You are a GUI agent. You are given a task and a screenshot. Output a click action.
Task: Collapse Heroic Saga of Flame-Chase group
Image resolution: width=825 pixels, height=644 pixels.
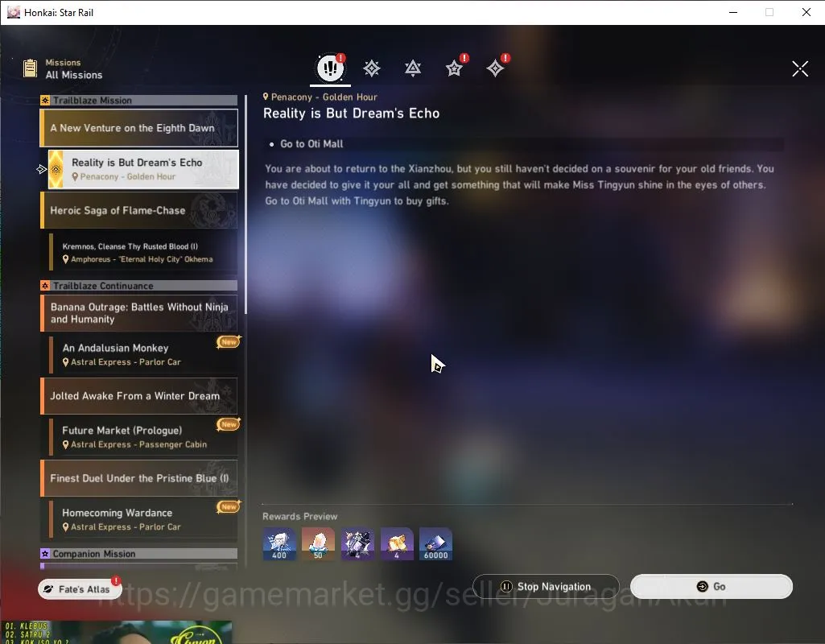[139, 210]
